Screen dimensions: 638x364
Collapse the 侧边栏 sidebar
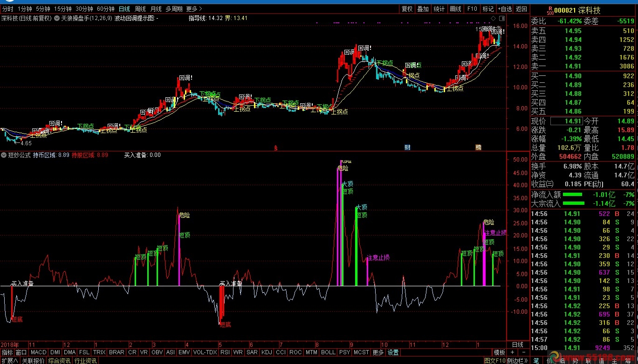point(517,360)
